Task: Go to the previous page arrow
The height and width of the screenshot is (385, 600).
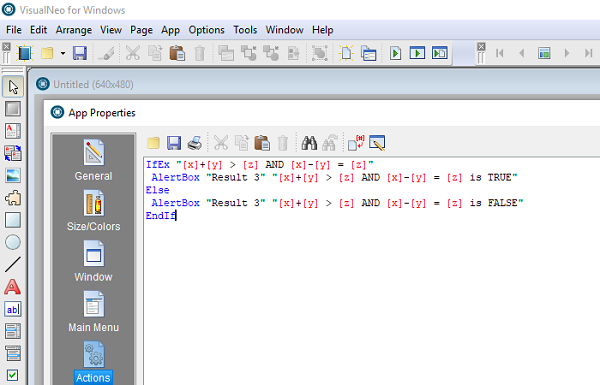Action: [x=522, y=53]
